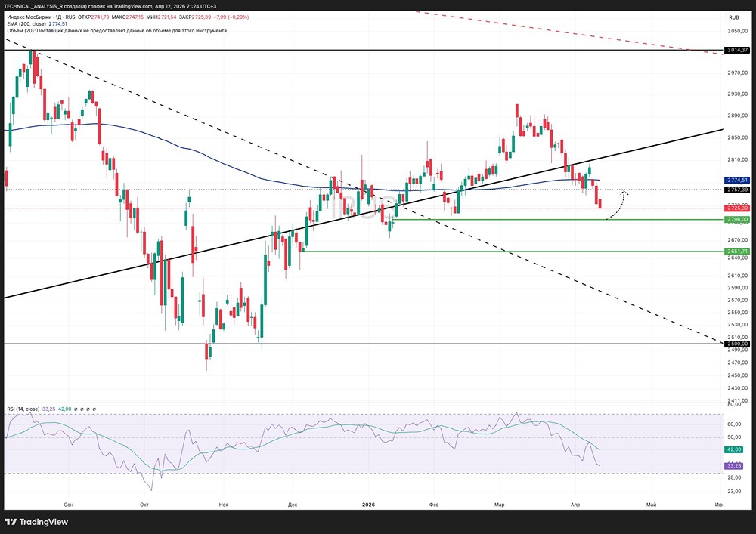The width and height of the screenshot is (756, 534).
Task: Click the RSI average value 42,00 in the legend
Action: [64, 409]
